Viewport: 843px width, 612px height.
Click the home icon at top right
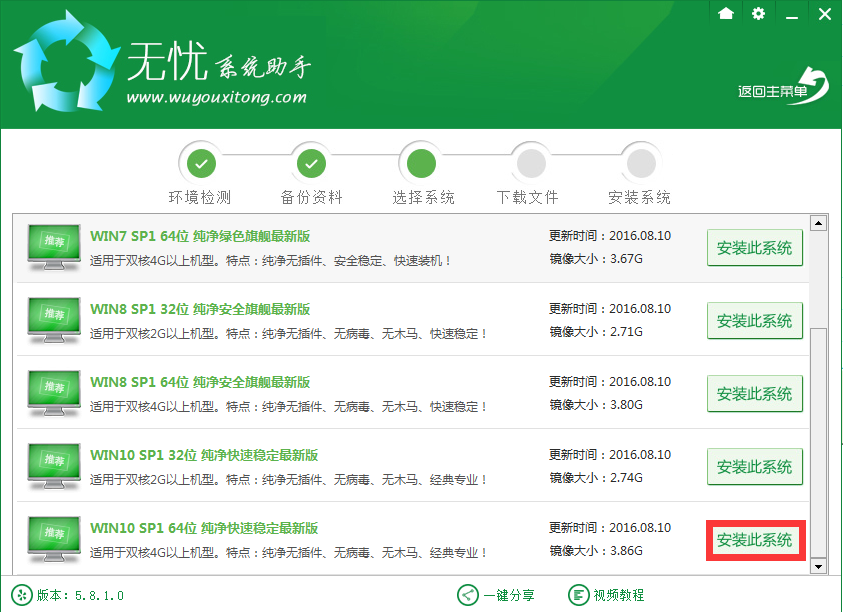pos(726,14)
